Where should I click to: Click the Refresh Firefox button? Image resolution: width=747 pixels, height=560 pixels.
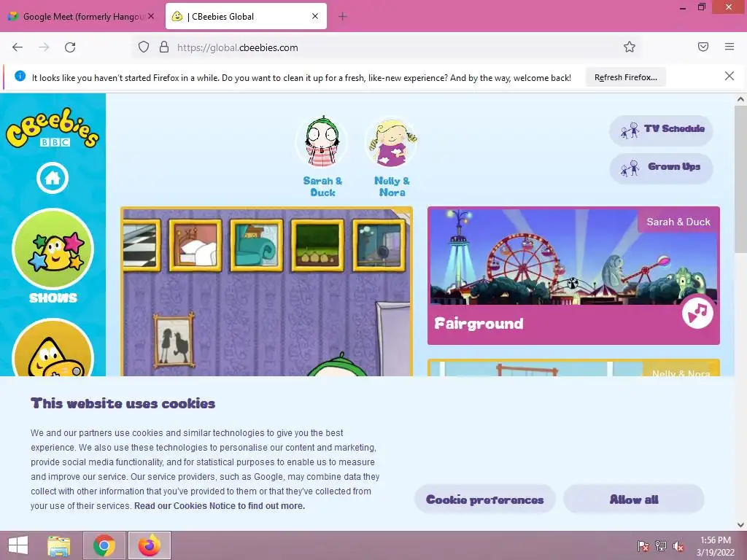[x=625, y=77]
